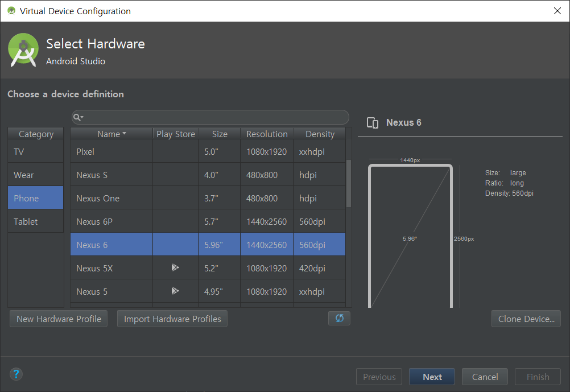Click the 5.0" size cell for Pixel
This screenshot has width=570, height=392.
pos(220,152)
